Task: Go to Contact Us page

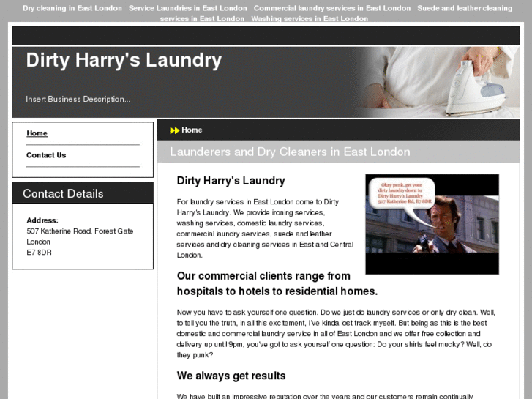Action: (x=46, y=155)
